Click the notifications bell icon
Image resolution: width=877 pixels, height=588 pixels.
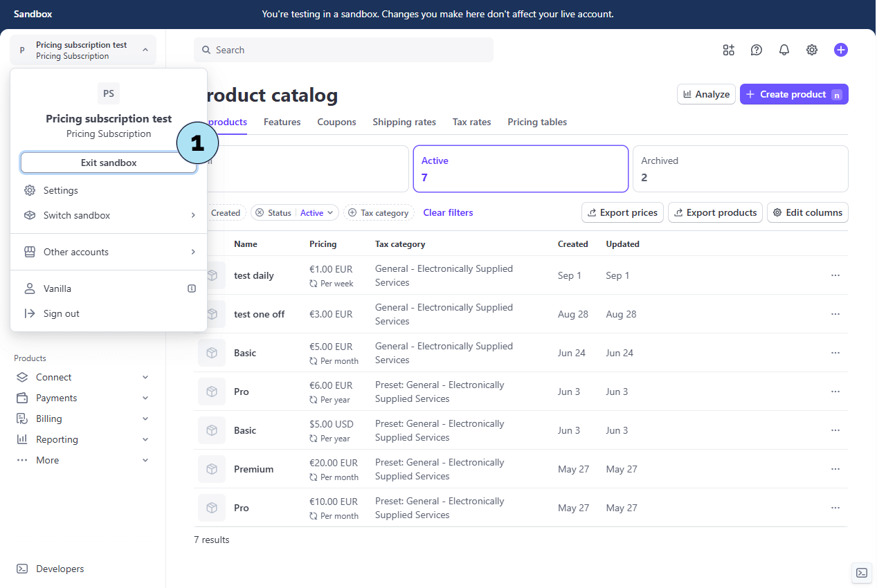(x=784, y=50)
